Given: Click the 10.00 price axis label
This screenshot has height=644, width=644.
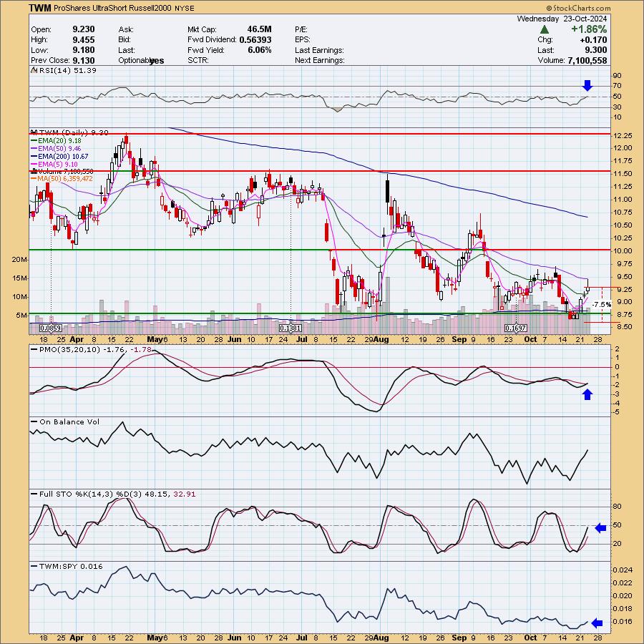Looking at the screenshot, I should pos(623,251).
